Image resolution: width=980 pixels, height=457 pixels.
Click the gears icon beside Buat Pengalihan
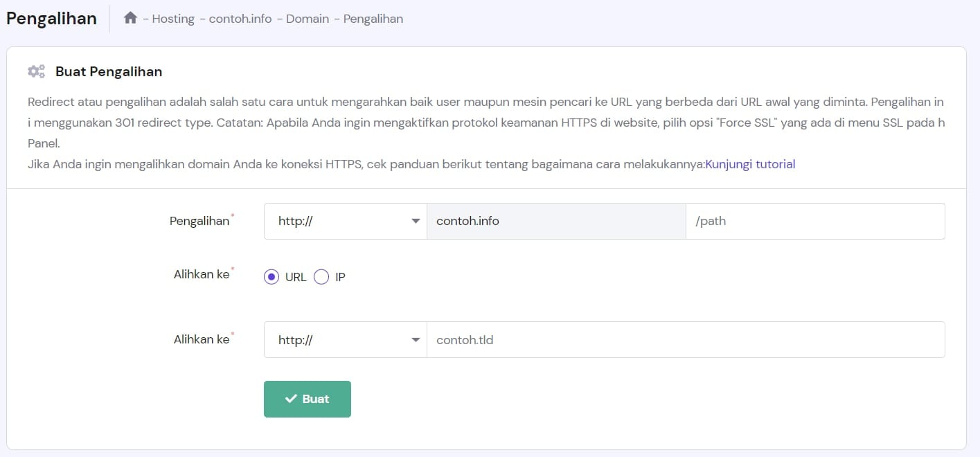(36, 71)
